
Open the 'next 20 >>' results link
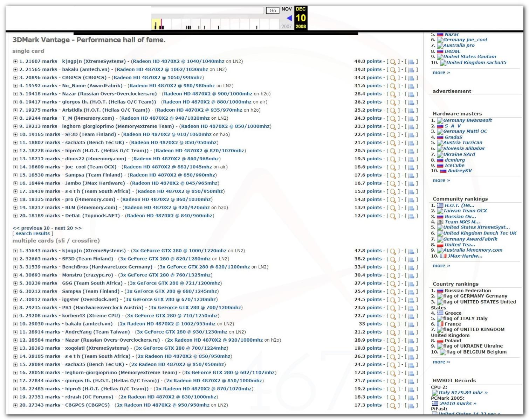pyautogui.click(x=68, y=228)
